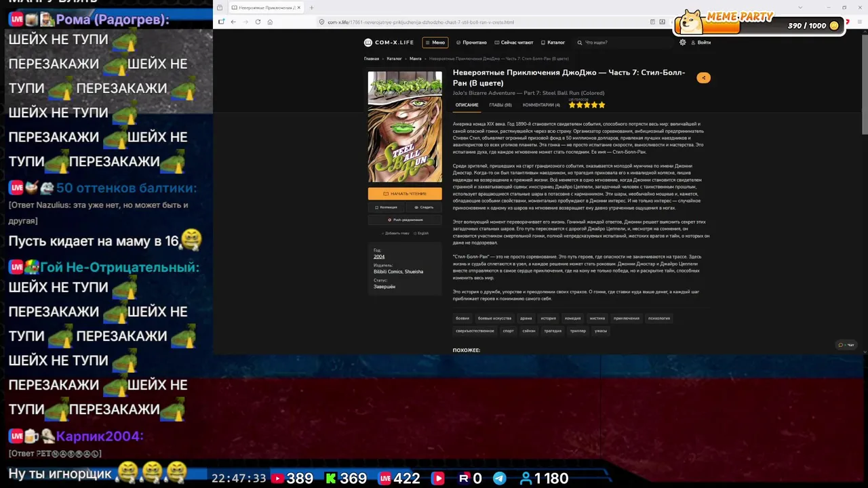Viewport: 868px width, 488px height.
Task: Click the Kick viewer count icon
Action: (x=331, y=479)
